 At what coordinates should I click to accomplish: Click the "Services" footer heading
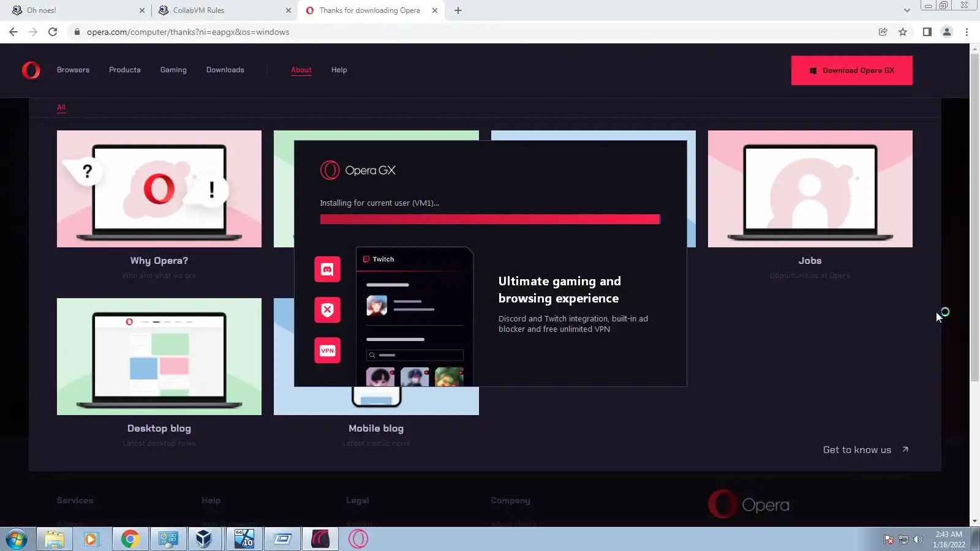pyautogui.click(x=75, y=500)
